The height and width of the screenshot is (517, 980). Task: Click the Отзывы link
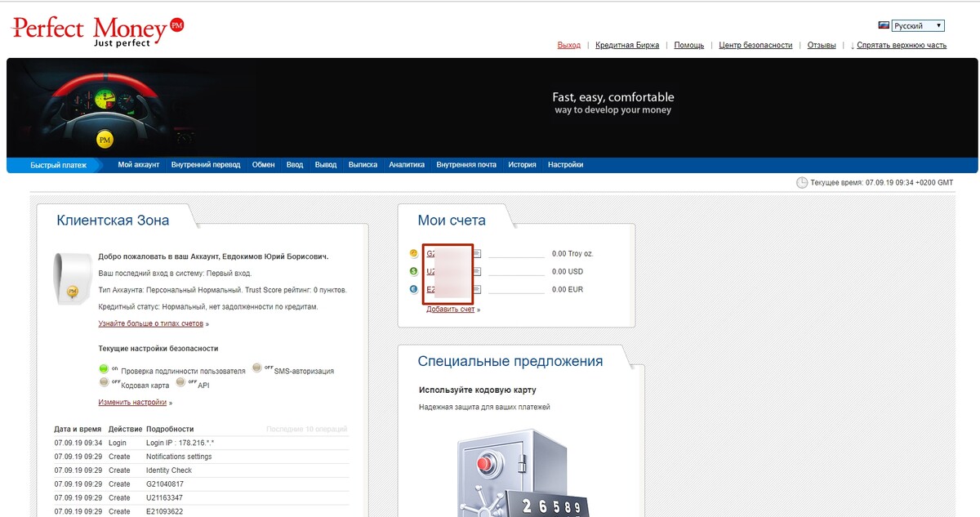coord(822,46)
